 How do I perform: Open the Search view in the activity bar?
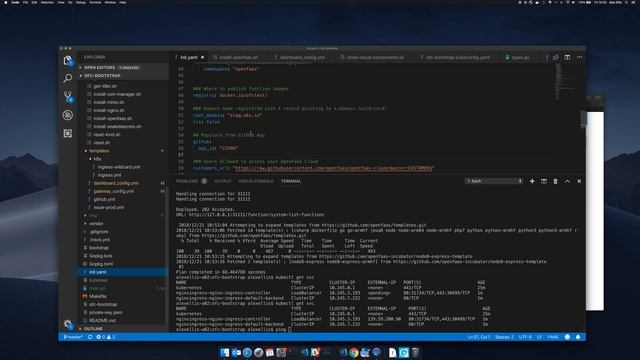coord(68,78)
